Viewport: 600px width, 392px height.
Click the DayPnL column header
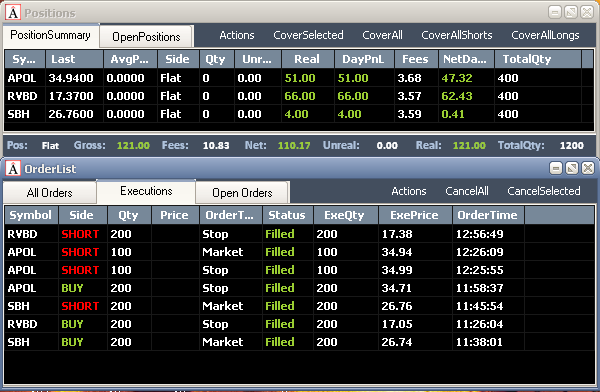(364, 59)
